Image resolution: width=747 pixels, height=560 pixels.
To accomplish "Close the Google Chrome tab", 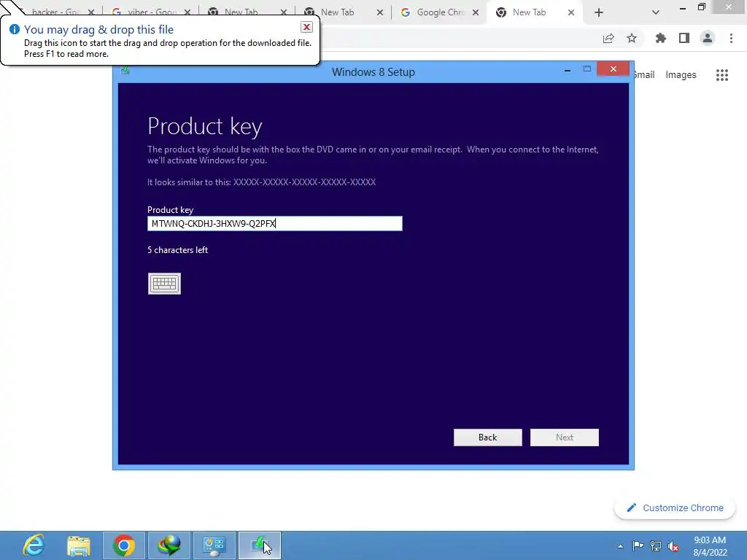I will click(x=476, y=12).
